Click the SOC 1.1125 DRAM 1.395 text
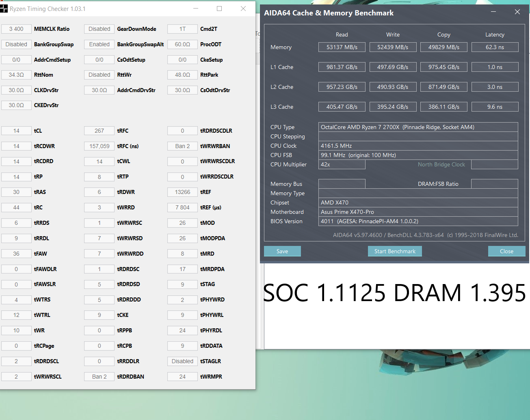 click(395, 293)
